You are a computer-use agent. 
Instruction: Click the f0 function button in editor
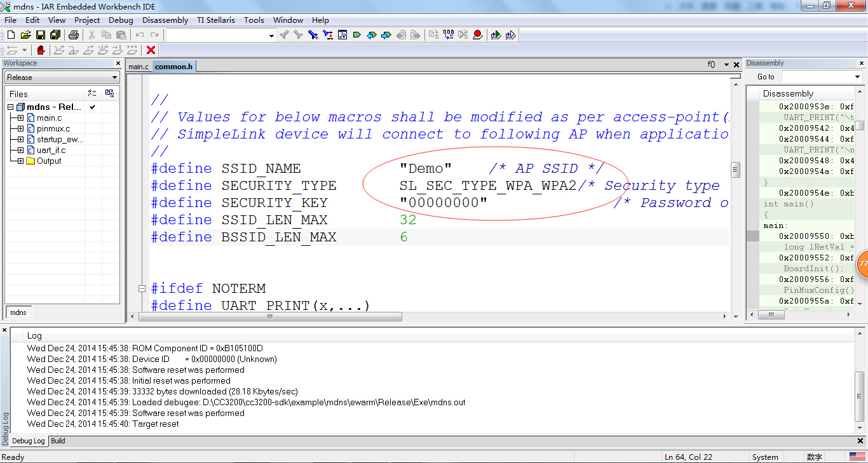pos(712,65)
